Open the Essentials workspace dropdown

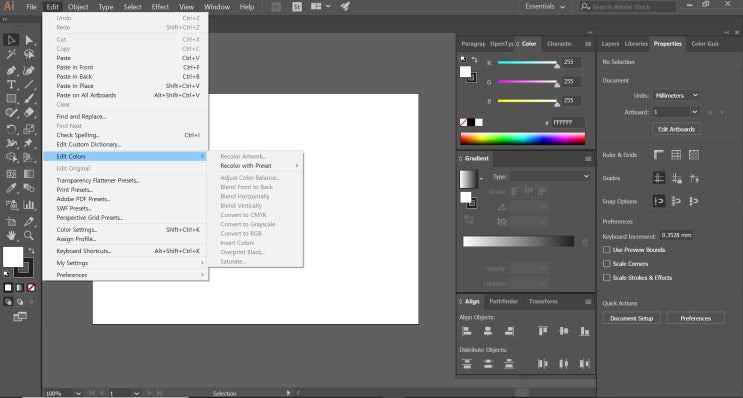pos(545,7)
